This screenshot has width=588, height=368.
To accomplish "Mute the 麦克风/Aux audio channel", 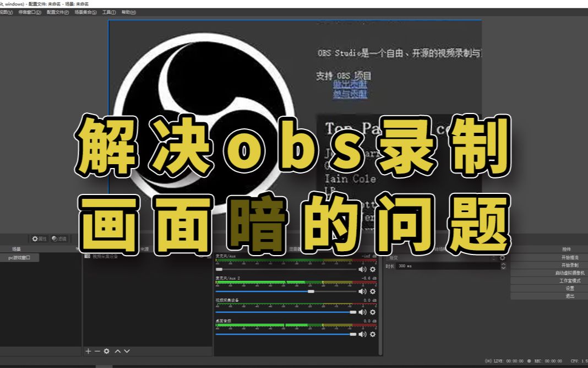I will (362, 269).
